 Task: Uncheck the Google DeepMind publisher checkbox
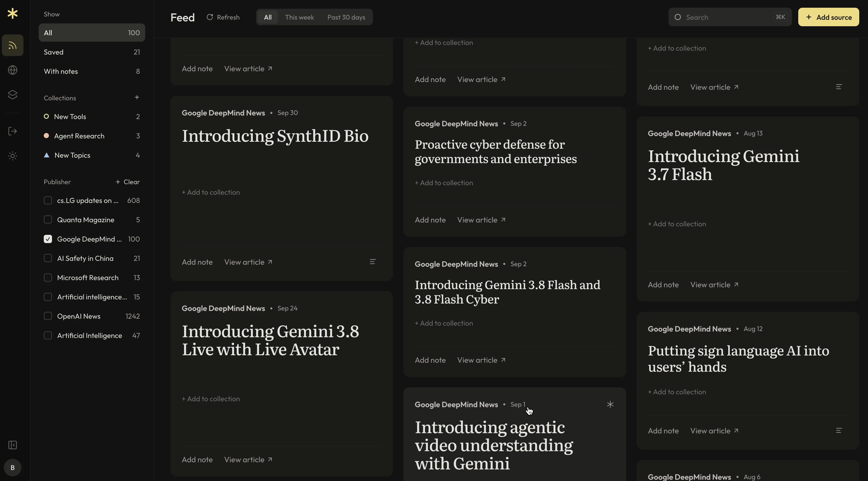[48, 239]
